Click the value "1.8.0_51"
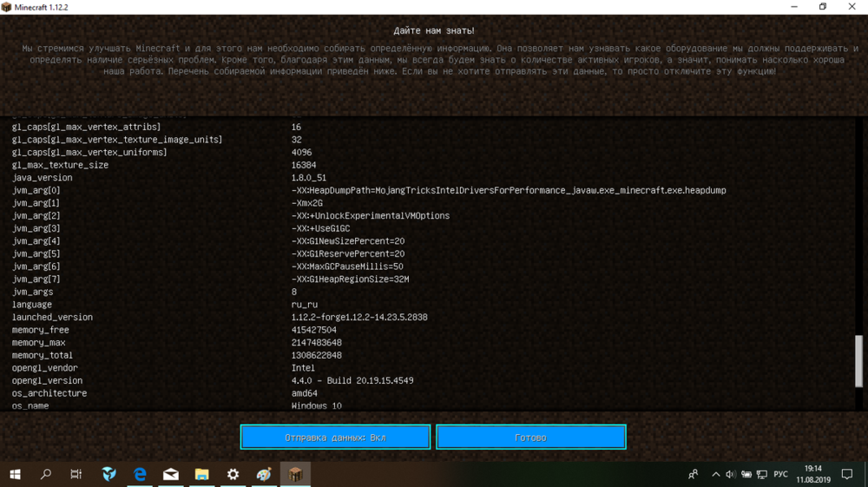 [x=309, y=178]
